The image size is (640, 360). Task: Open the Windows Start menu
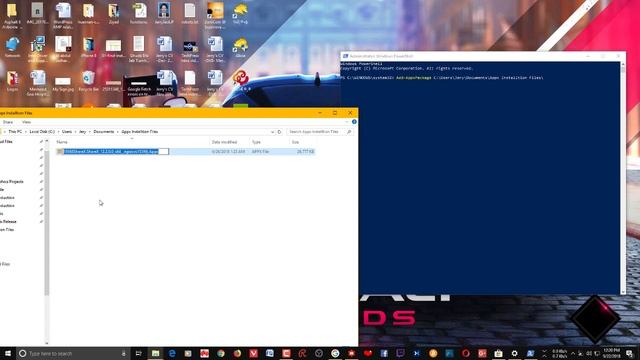(7, 353)
